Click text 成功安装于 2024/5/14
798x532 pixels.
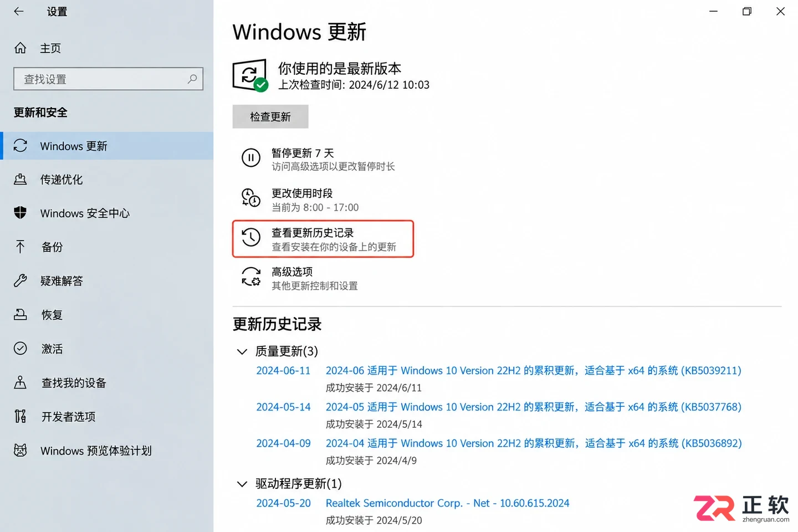pyautogui.click(x=374, y=424)
